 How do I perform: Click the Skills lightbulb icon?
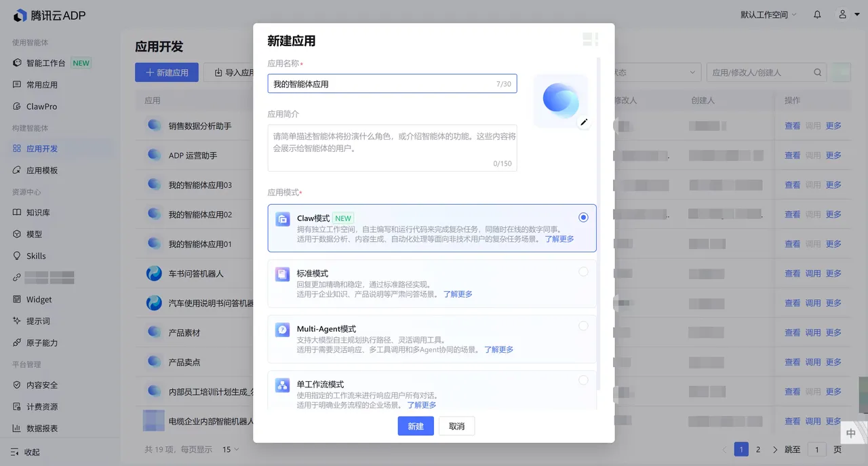[x=18, y=256]
